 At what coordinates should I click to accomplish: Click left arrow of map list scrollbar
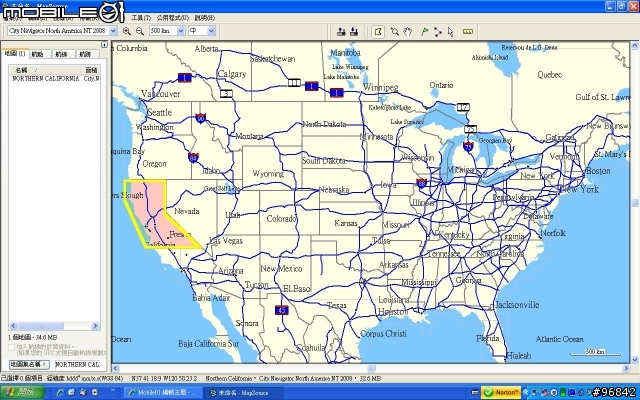pyautogui.click(x=13, y=326)
